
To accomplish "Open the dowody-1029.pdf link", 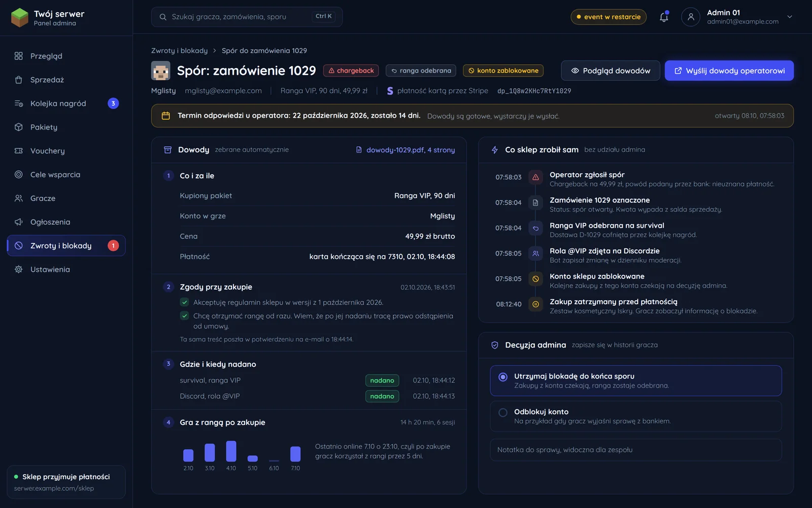I will (405, 150).
